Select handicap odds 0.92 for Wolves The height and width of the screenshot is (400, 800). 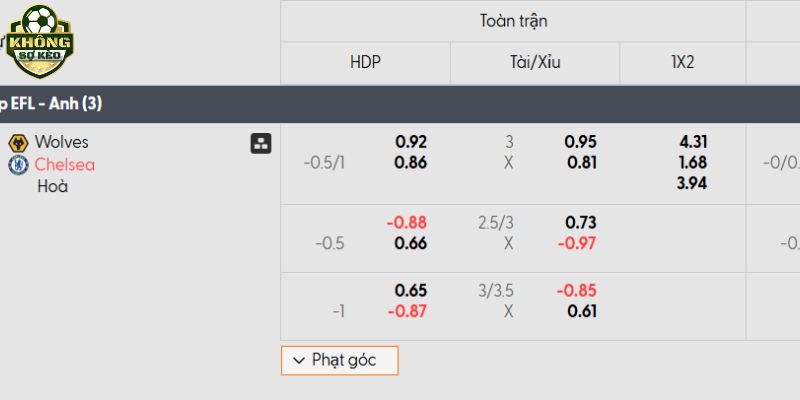point(411,142)
